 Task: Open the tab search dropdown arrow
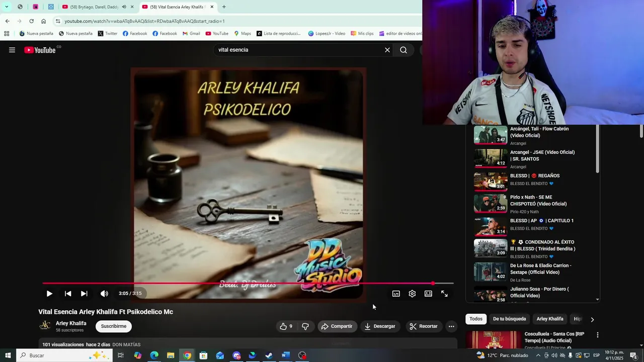point(7,7)
